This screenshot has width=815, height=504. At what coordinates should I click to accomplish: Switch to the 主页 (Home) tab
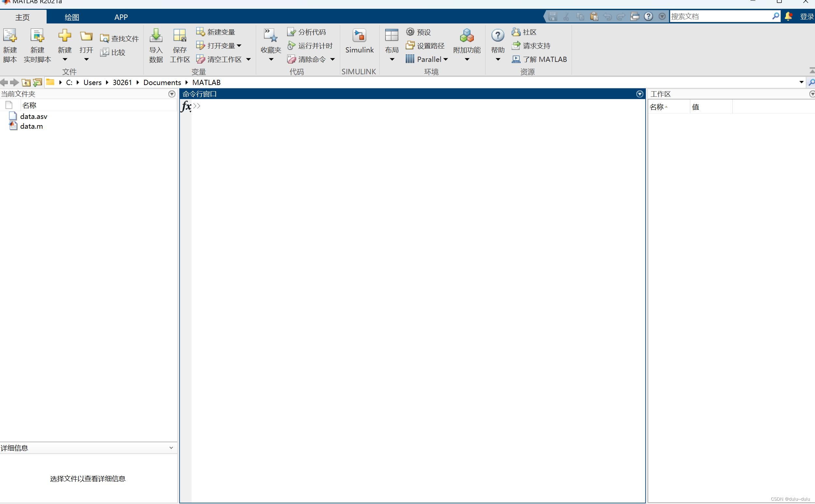[x=23, y=17]
